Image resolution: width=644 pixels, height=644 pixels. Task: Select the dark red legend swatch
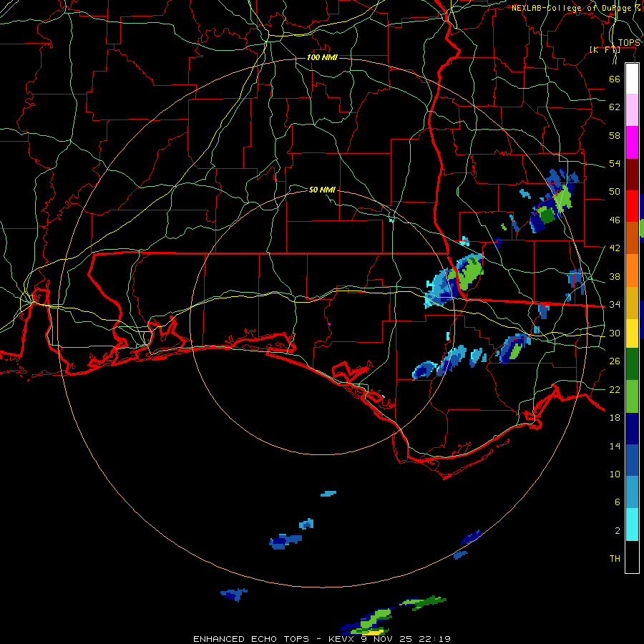(632, 175)
